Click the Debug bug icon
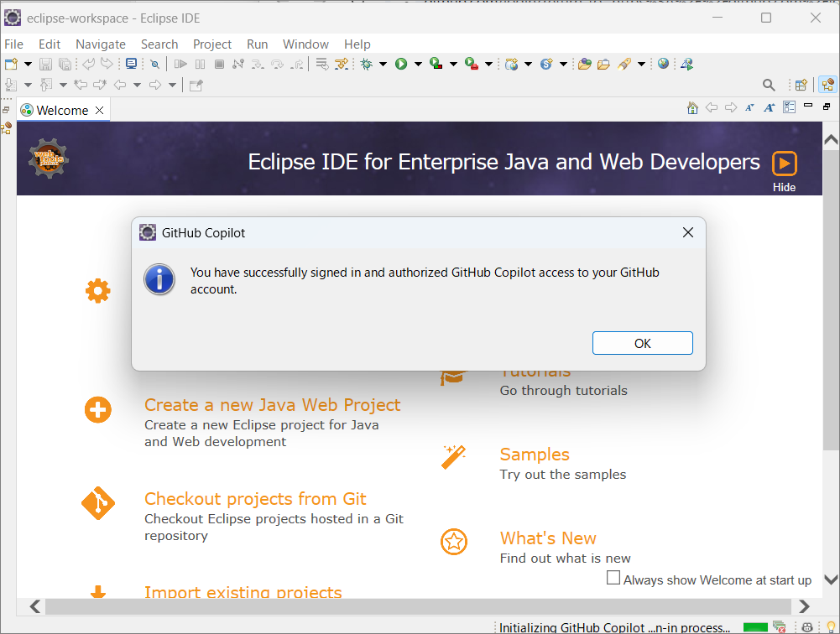Viewport: 840px width, 634px height. point(367,65)
